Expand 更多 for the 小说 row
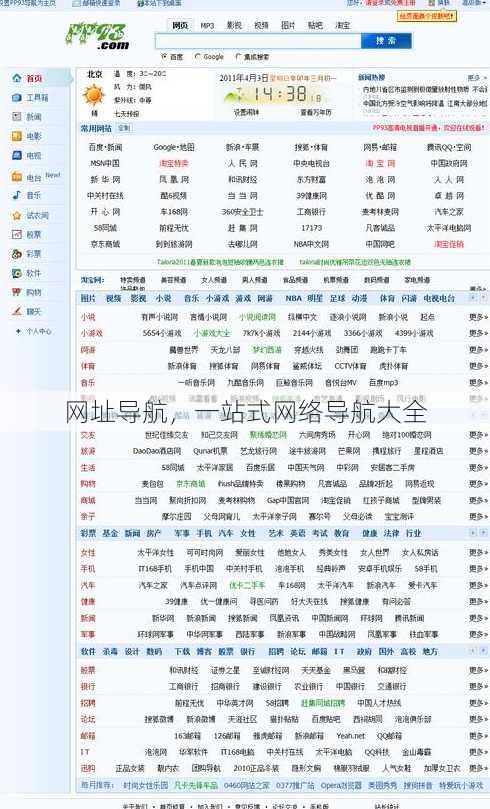The width and height of the screenshot is (490, 809). 478,317
